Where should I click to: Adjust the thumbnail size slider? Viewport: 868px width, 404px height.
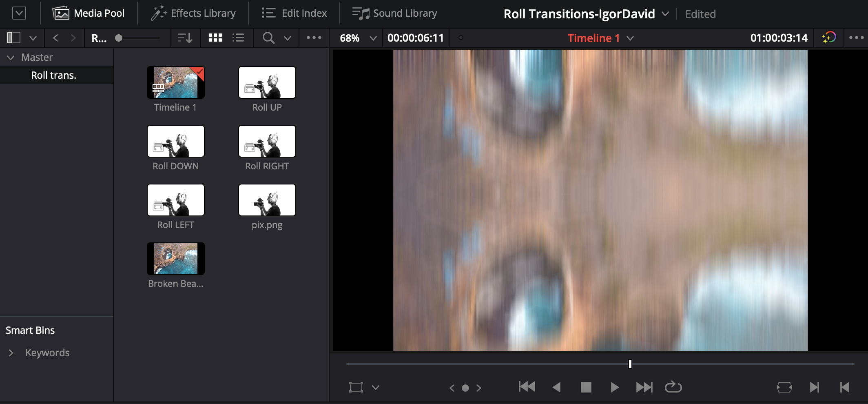[x=119, y=38]
